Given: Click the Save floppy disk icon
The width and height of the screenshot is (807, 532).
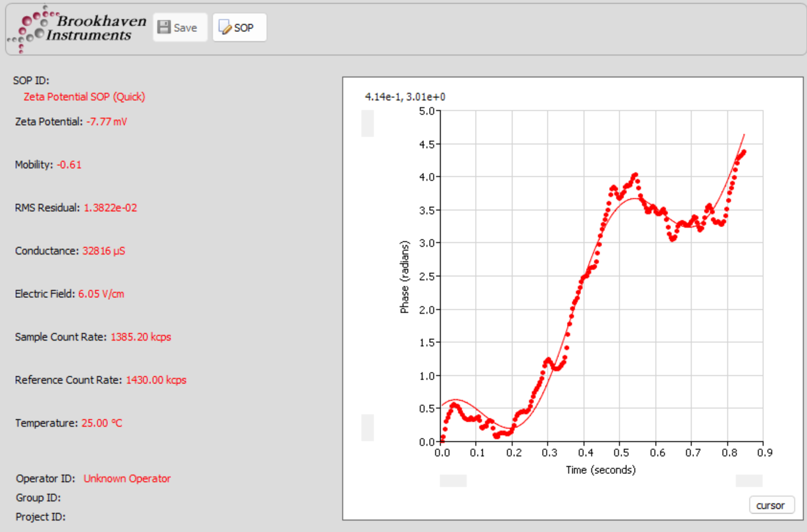Looking at the screenshot, I should point(164,27).
